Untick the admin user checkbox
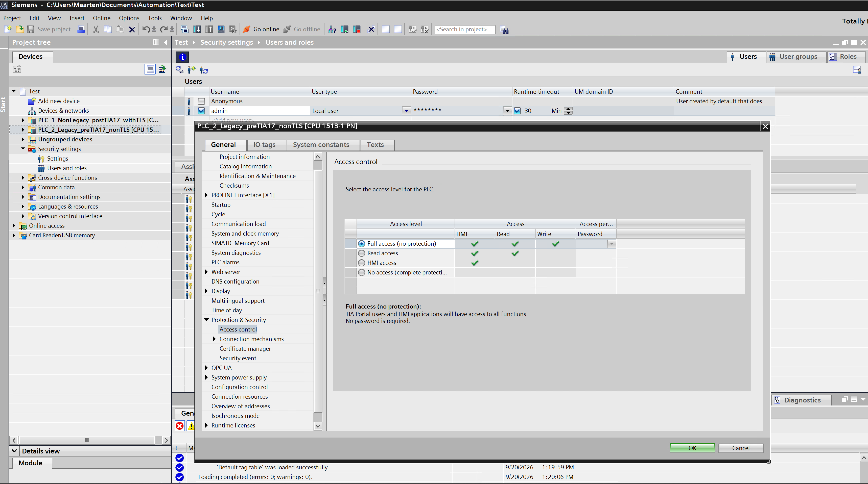 point(201,111)
